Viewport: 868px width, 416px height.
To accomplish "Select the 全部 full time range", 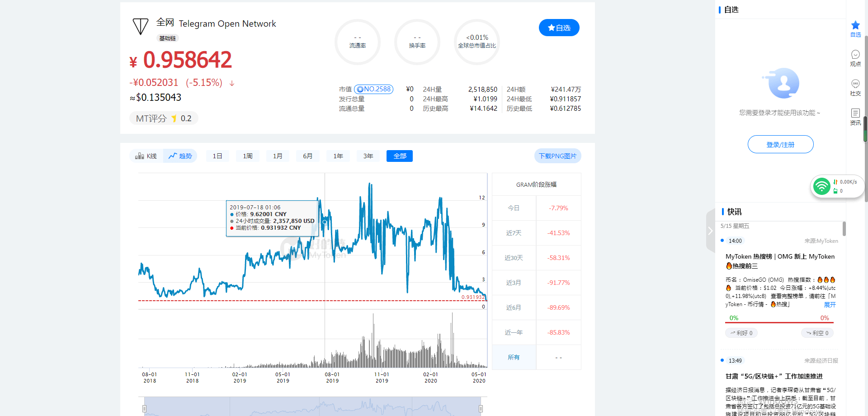I will point(400,156).
